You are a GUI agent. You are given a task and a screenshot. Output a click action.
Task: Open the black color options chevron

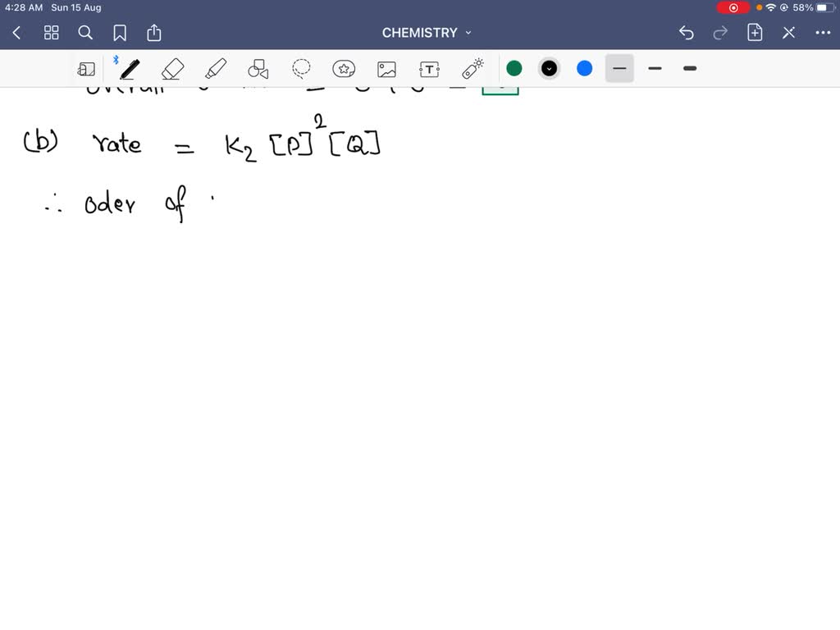tap(549, 69)
